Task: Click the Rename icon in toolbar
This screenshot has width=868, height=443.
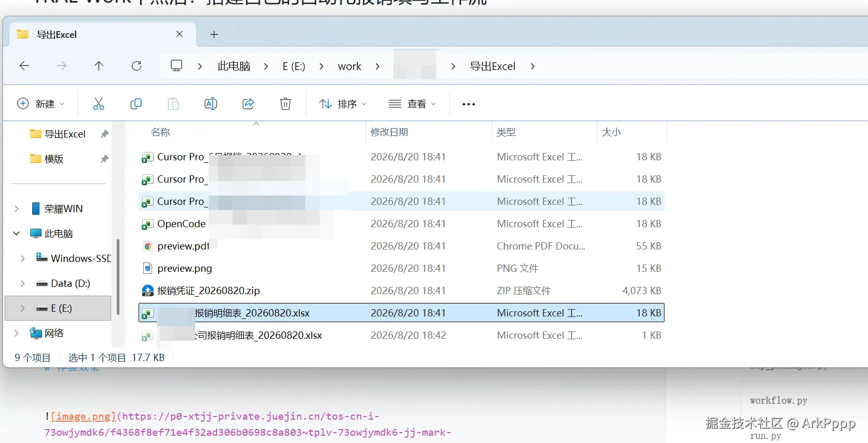Action: click(x=211, y=104)
